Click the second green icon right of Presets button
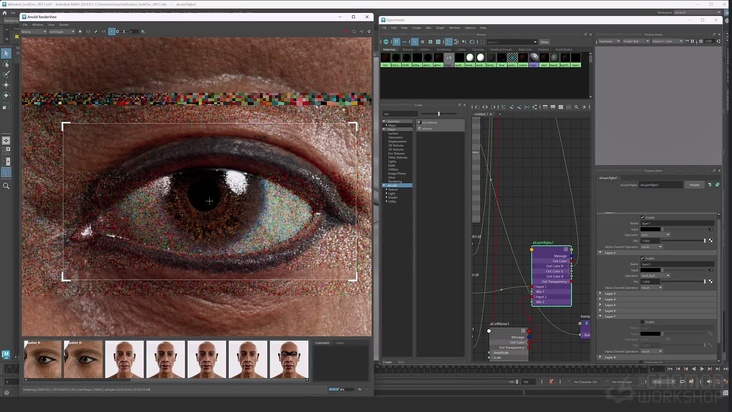 click(x=717, y=185)
